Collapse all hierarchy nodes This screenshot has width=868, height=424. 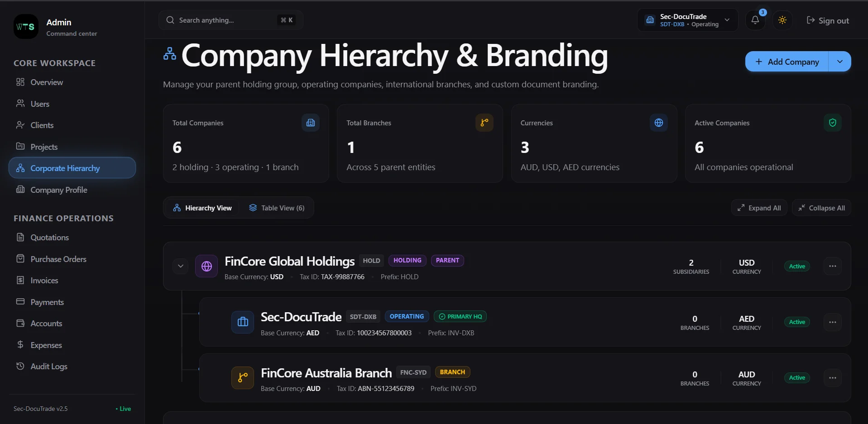(822, 208)
